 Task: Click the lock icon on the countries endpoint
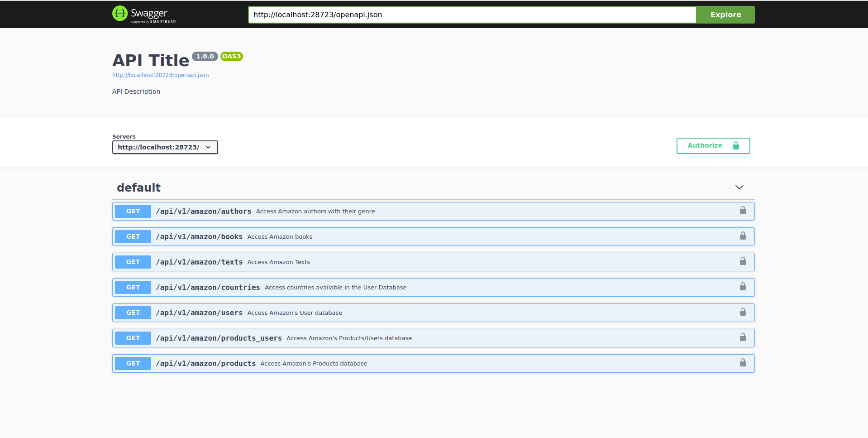point(743,287)
